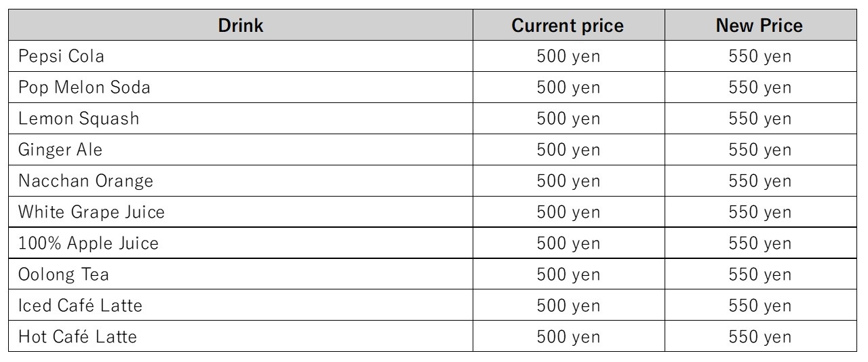Click Lemon Squash's new price cell
Screen dimensions: 868x362
click(759, 119)
